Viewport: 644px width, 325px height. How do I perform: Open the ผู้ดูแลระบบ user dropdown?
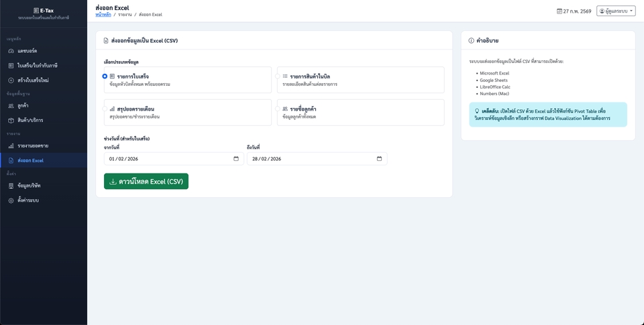615,11
